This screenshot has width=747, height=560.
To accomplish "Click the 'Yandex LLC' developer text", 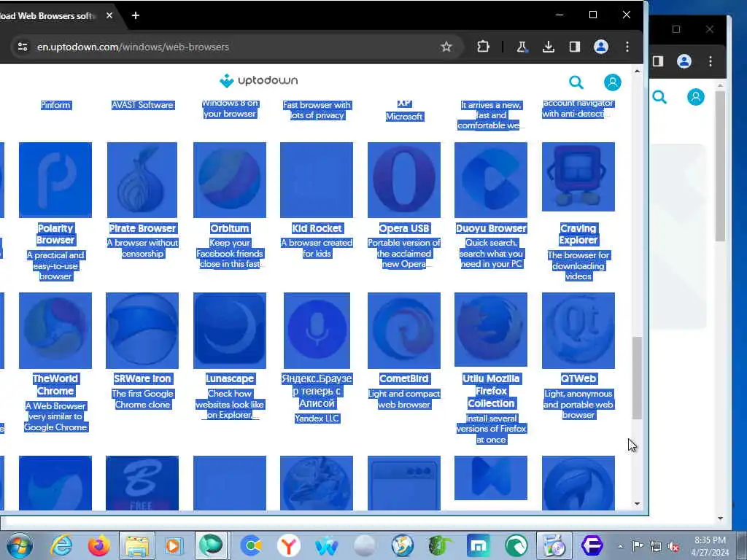I will 317,419.
